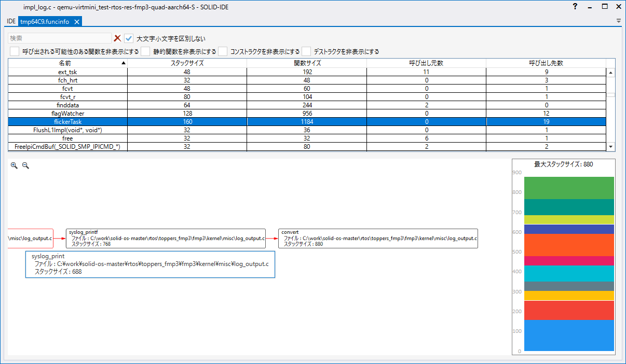
Task: Sort by the 名前 column header
Action: [x=67, y=63]
